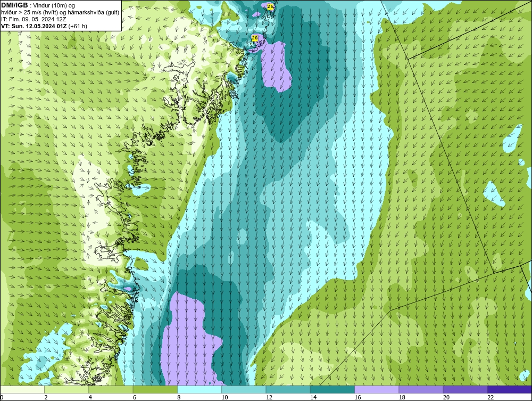Click the scale label '10'

[225, 398]
